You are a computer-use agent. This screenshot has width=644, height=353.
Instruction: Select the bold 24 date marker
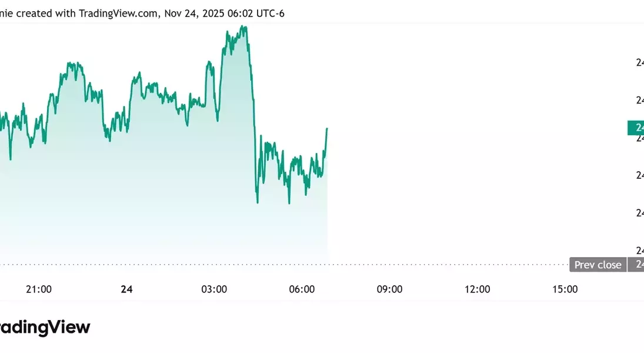pyautogui.click(x=126, y=289)
